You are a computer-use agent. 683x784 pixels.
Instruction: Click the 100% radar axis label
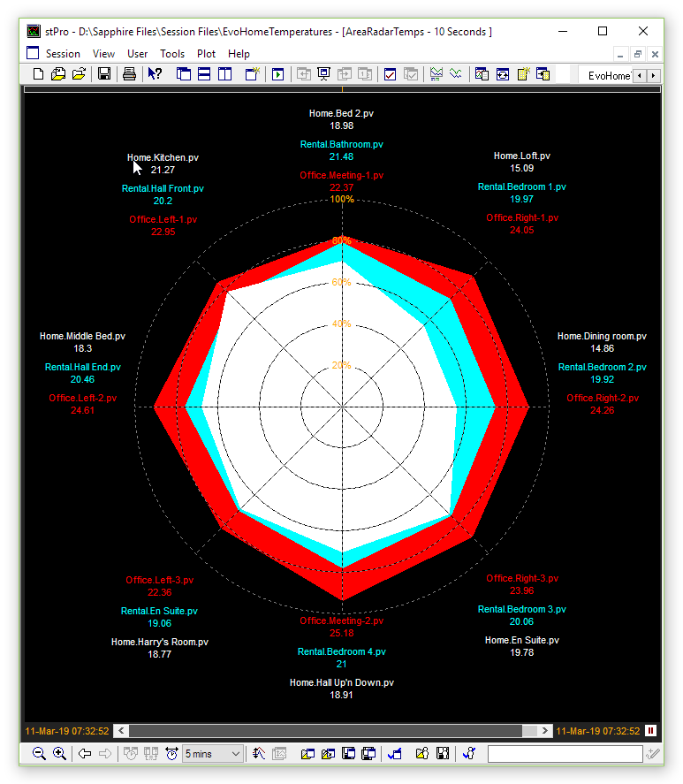[342, 199]
